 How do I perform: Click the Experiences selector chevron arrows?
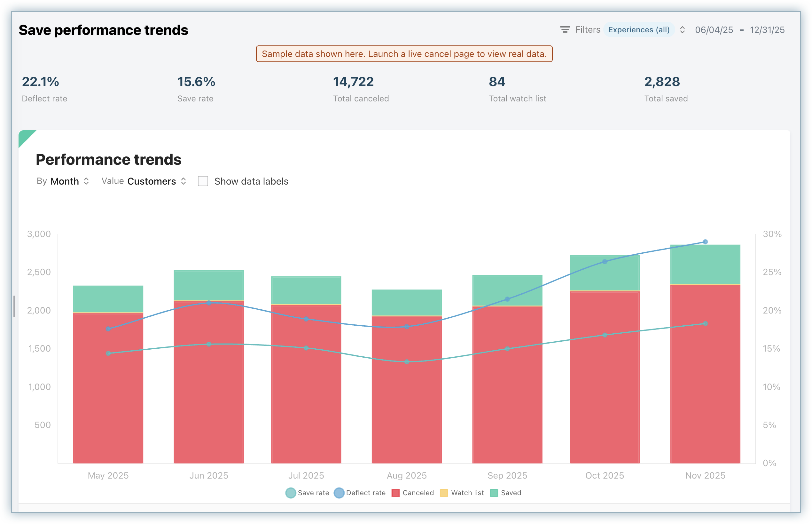pos(682,30)
